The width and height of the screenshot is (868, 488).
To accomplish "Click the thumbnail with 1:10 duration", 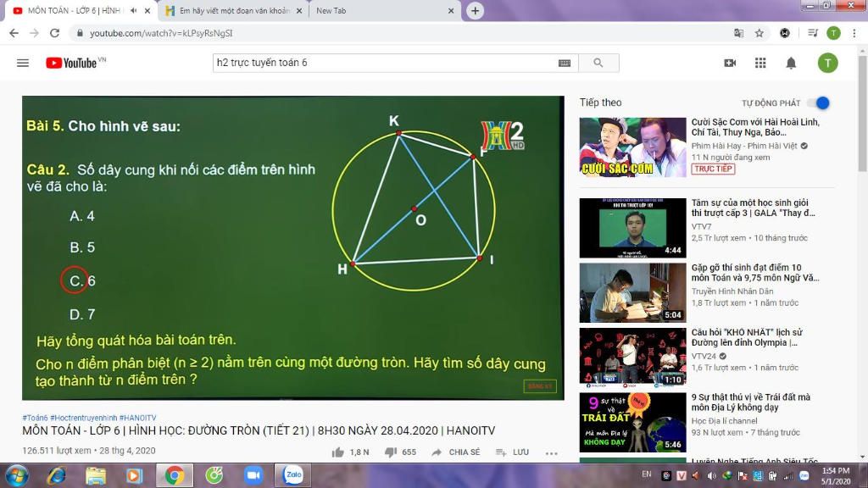I will pyautogui.click(x=632, y=358).
